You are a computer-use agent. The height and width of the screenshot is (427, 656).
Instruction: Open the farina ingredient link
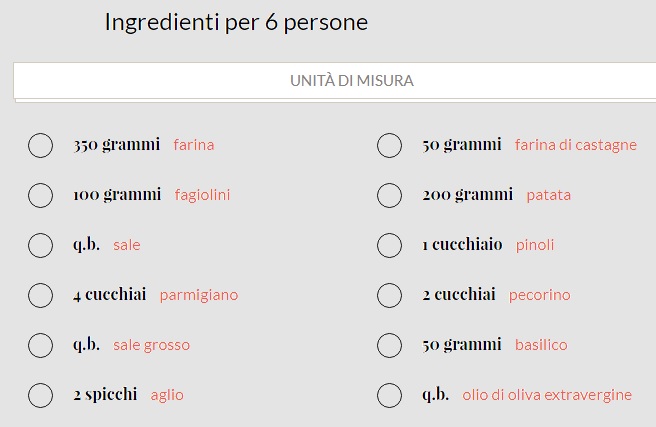[x=193, y=145]
